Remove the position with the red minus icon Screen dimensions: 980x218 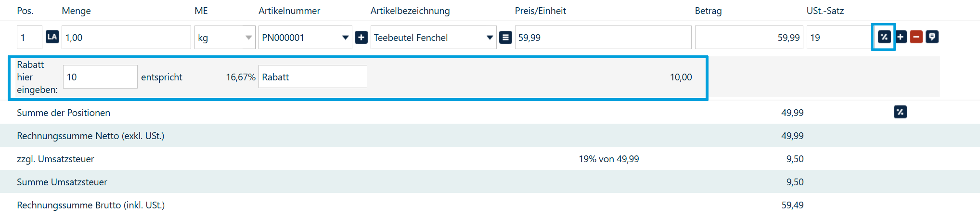pos(916,37)
